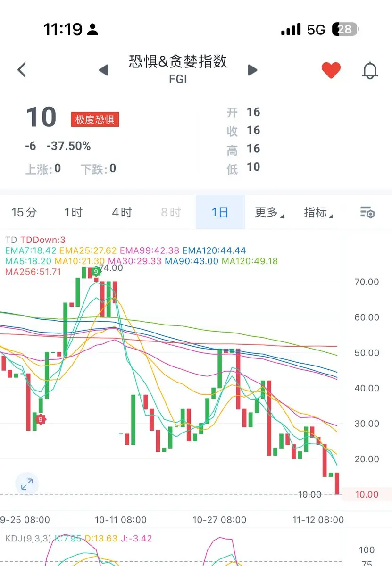Switch to the 4时 timeframe

[122, 212]
